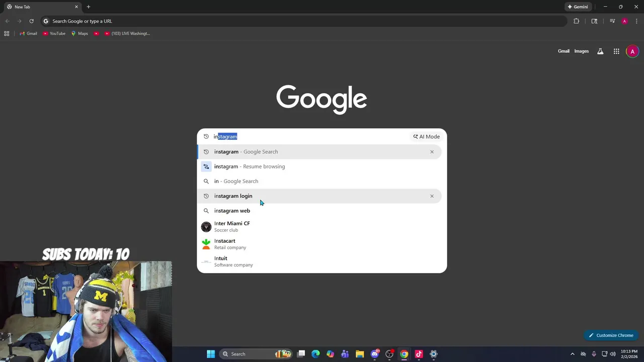The width and height of the screenshot is (644, 362).
Task: Open media controls icon in toolbar
Action: click(612, 21)
